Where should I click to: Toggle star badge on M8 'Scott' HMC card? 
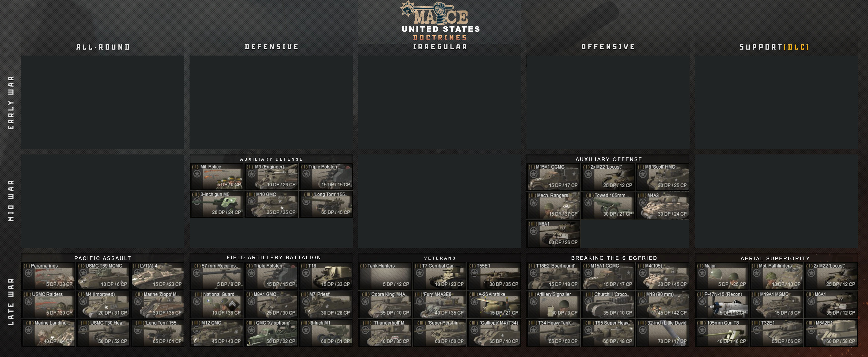[643, 174]
